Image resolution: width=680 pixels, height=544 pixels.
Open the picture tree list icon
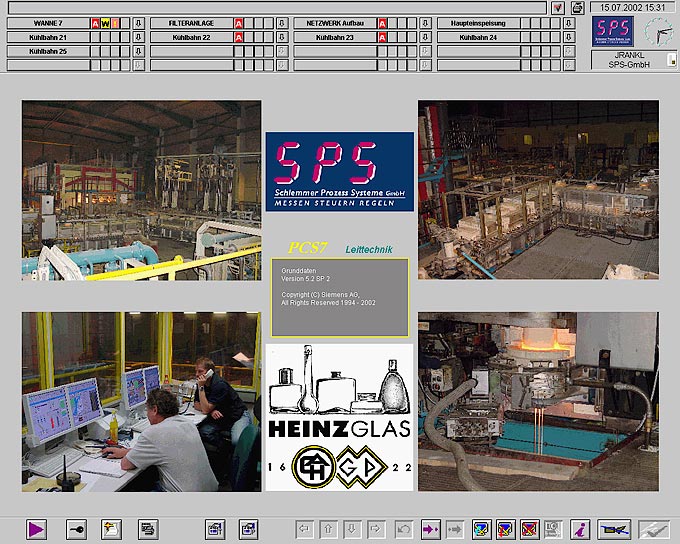[148, 529]
